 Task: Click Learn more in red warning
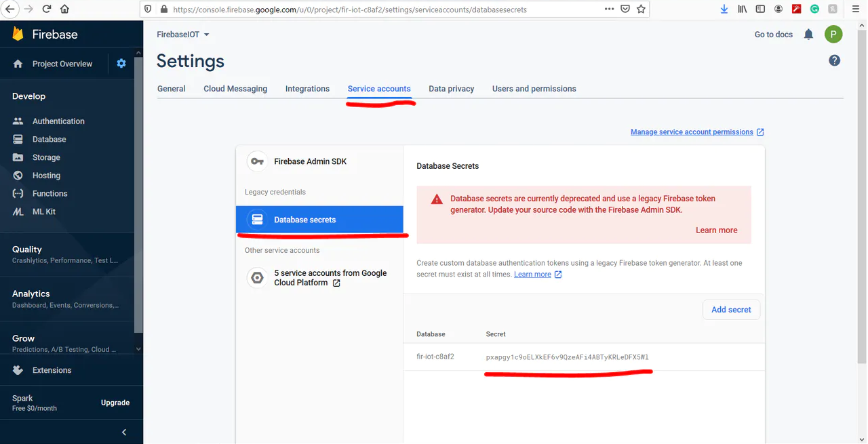[716, 230]
